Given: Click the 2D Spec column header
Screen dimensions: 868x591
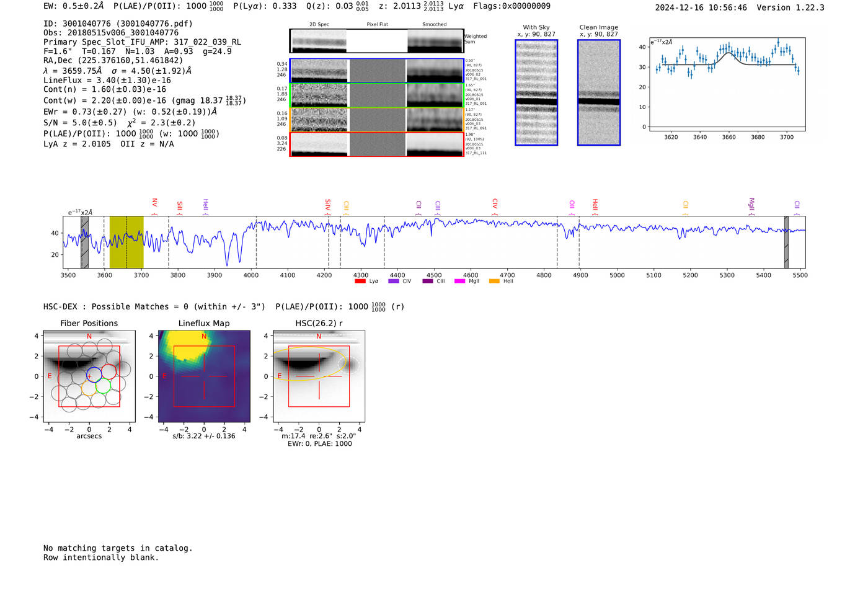Looking at the screenshot, I should pyautogui.click(x=319, y=25).
